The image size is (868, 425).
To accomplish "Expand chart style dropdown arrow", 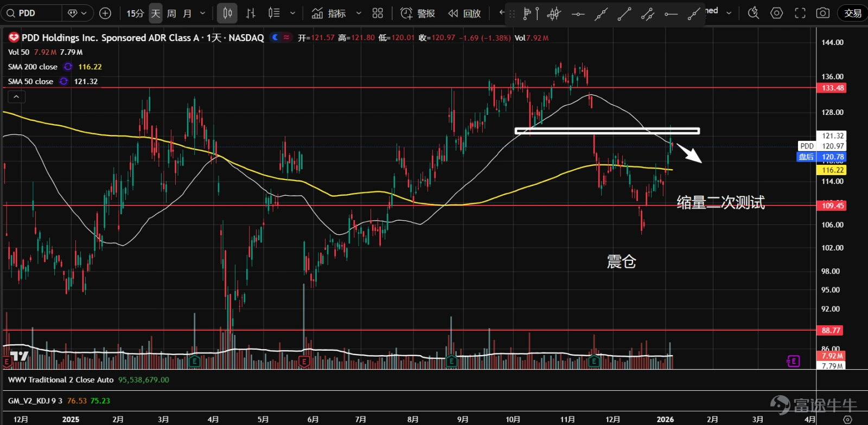I will (x=293, y=13).
